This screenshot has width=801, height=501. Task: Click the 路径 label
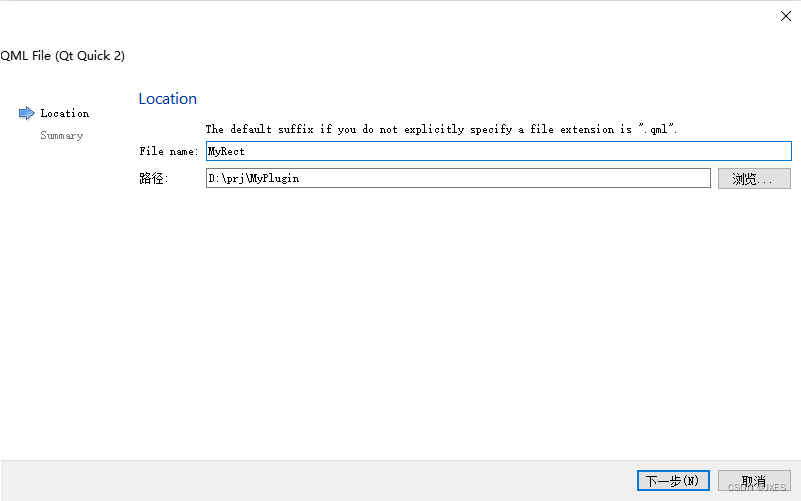(153, 178)
